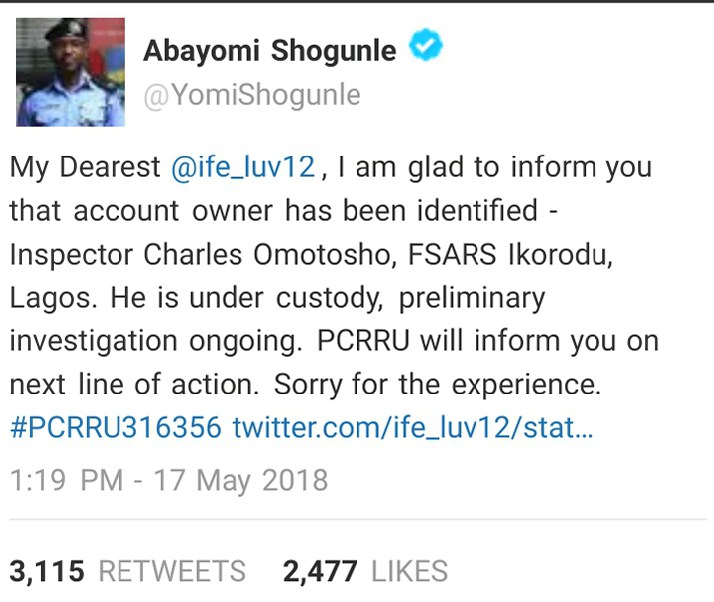Click the LIKES label

coord(409,571)
